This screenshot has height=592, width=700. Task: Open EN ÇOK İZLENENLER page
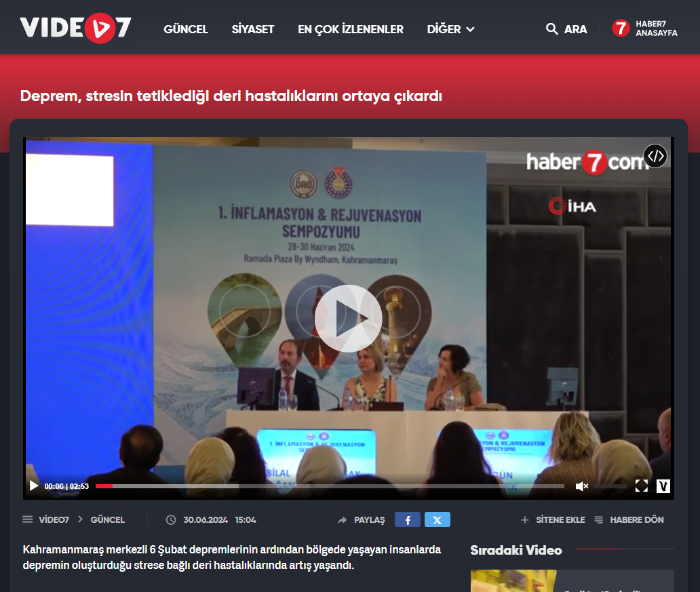pos(350,29)
